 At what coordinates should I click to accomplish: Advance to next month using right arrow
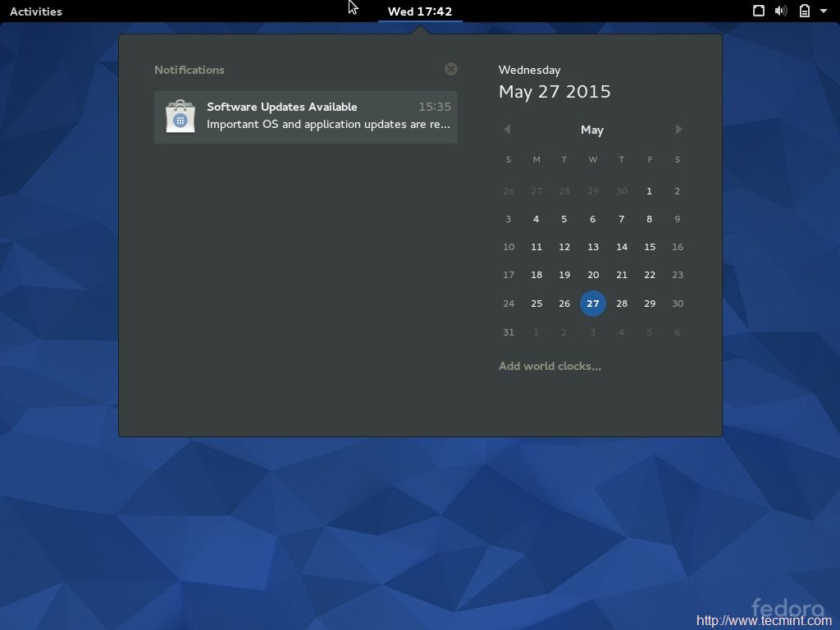pos(678,129)
